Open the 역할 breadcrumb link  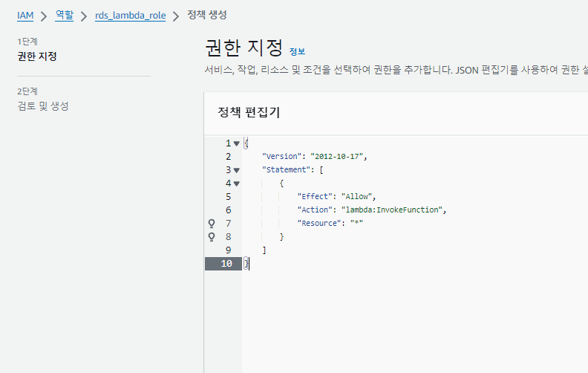65,16
